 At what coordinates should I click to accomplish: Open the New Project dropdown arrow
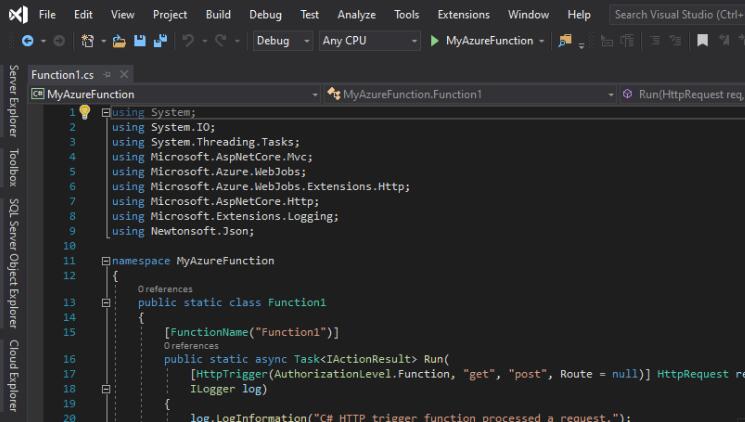point(103,41)
